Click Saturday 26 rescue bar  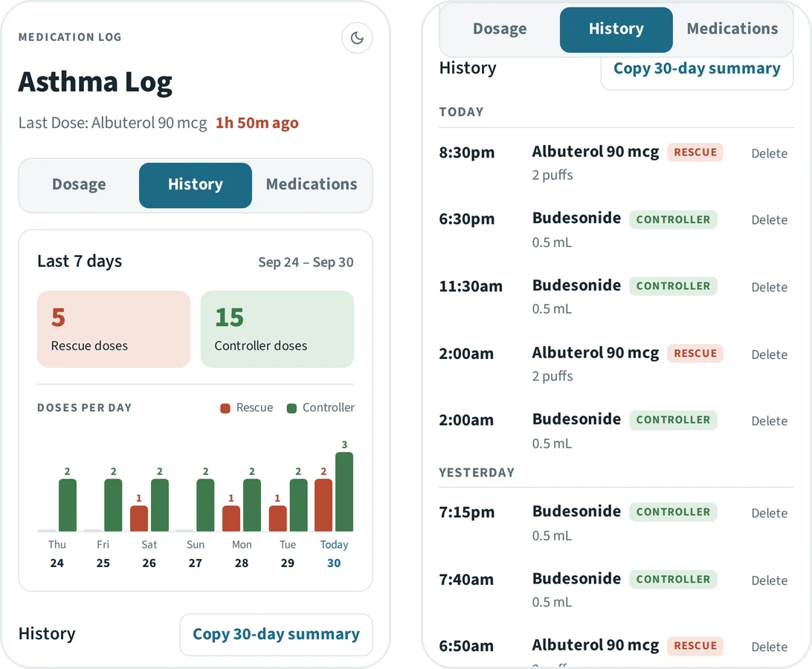[139, 518]
